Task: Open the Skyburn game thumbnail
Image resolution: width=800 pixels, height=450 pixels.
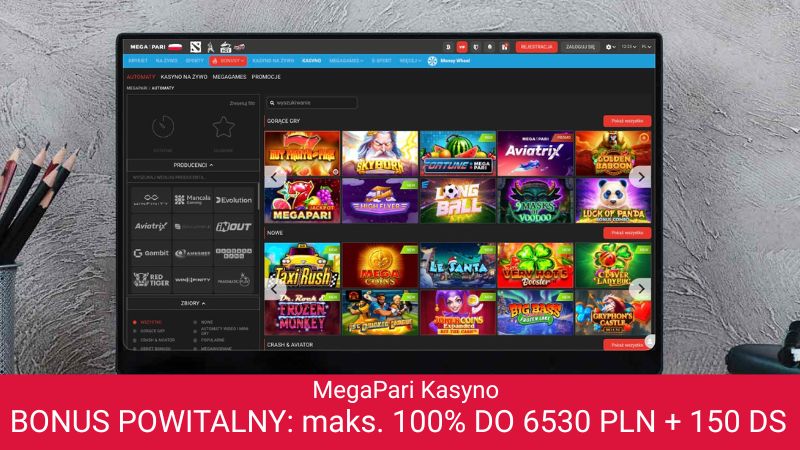Action: coord(380,154)
